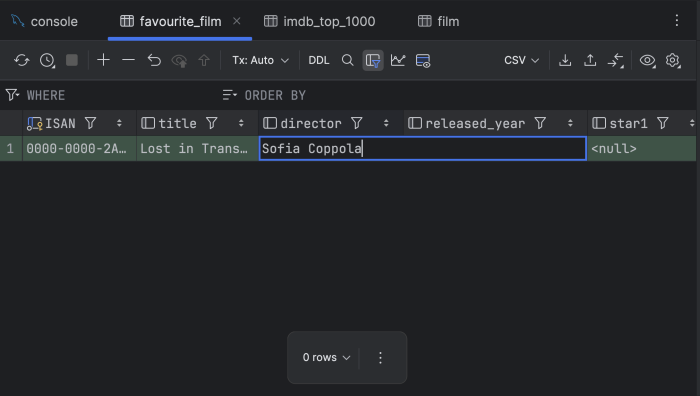Open the tab bar kebab menu
Screen dimensions: 700x396
click(x=677, y=20)
